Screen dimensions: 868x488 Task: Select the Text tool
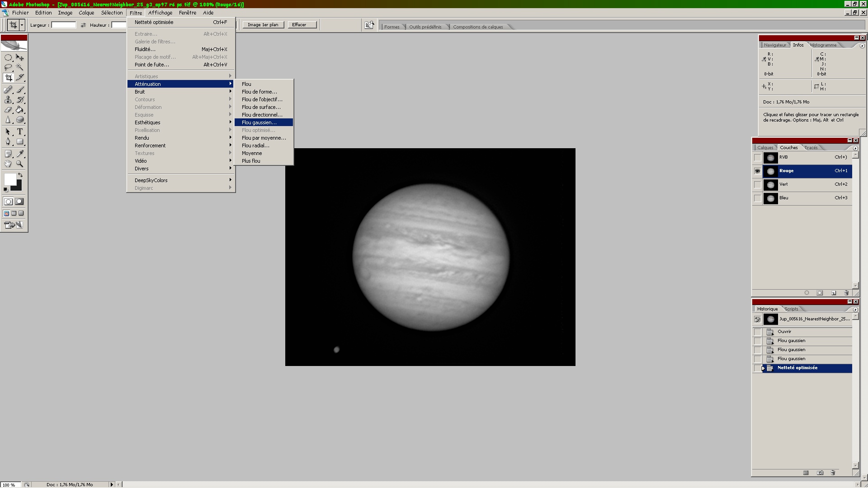click(x=20, y=131)
